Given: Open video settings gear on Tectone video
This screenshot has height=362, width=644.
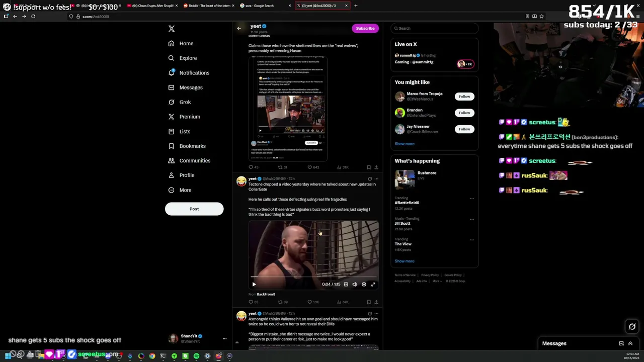Looking at the screenshot, I should tap(364, 285).
